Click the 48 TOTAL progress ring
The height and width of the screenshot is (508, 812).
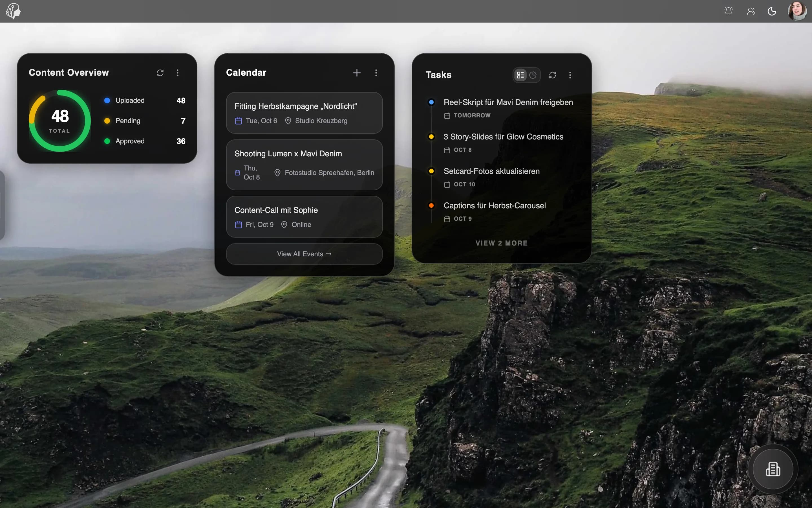click(x=60, y=121)
